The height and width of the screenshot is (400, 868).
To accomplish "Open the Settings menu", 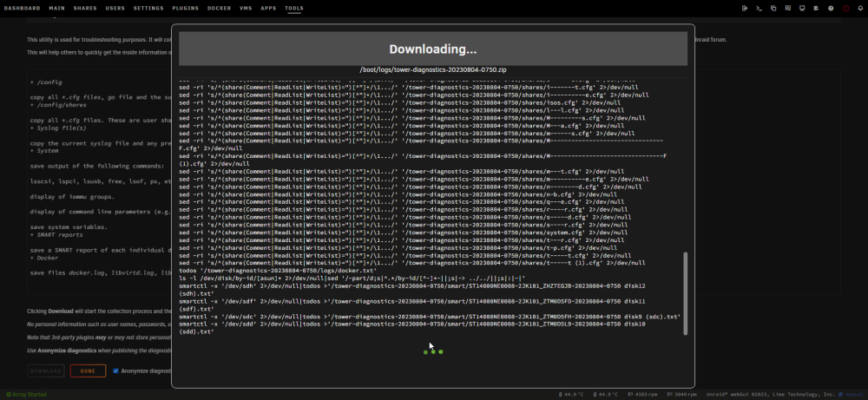I will pos(148,9).
